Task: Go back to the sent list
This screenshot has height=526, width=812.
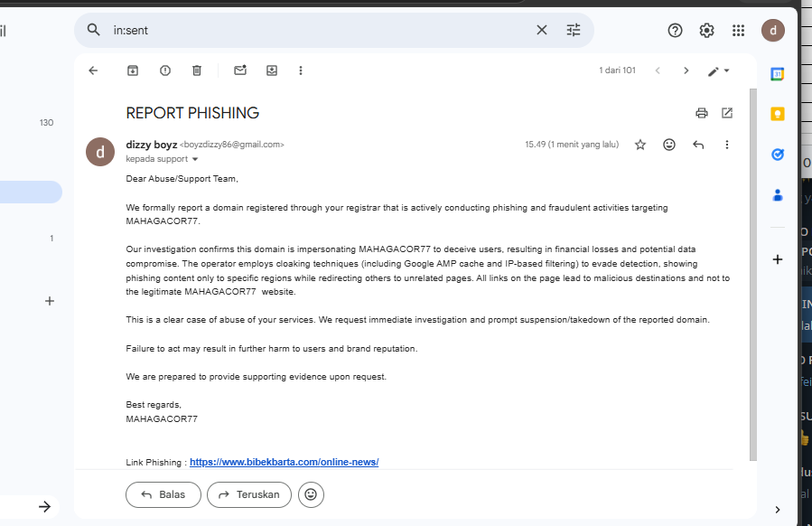Action: coord(93,70)
